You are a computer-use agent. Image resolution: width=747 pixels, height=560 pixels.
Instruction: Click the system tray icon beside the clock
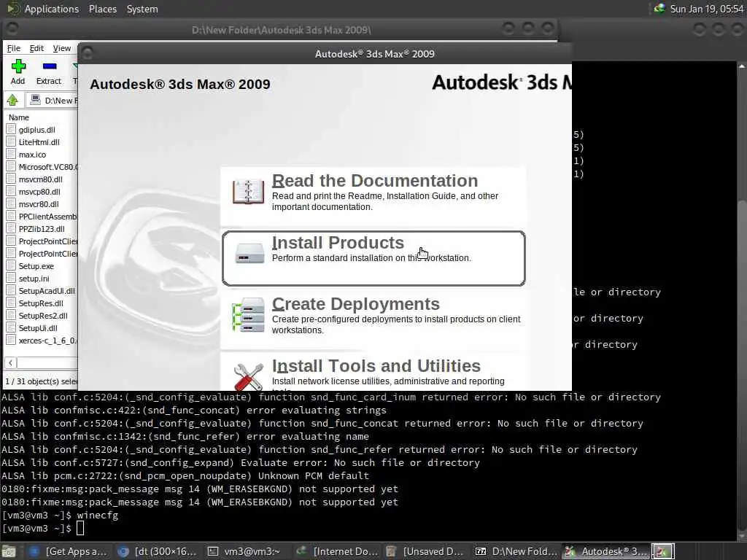(x=659, y=9)
